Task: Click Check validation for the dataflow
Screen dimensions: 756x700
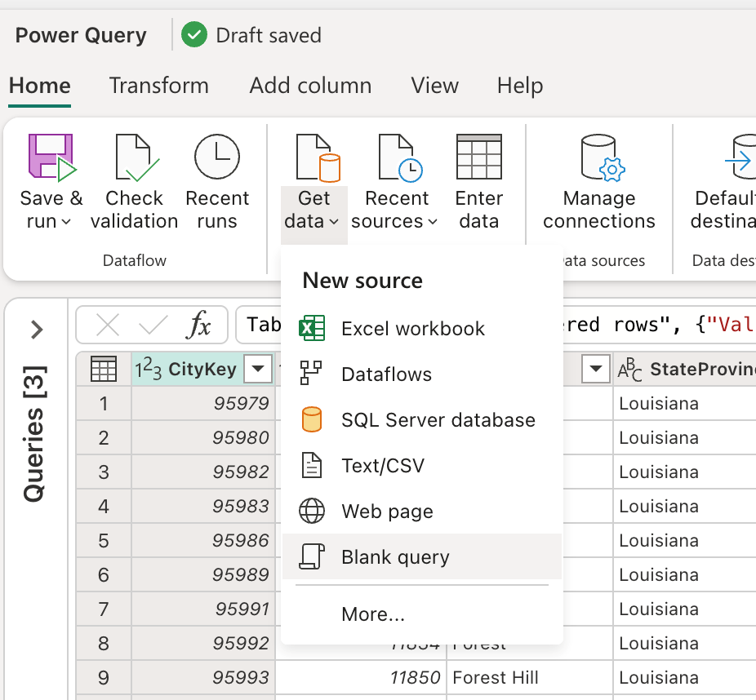Action: (134, 179)
